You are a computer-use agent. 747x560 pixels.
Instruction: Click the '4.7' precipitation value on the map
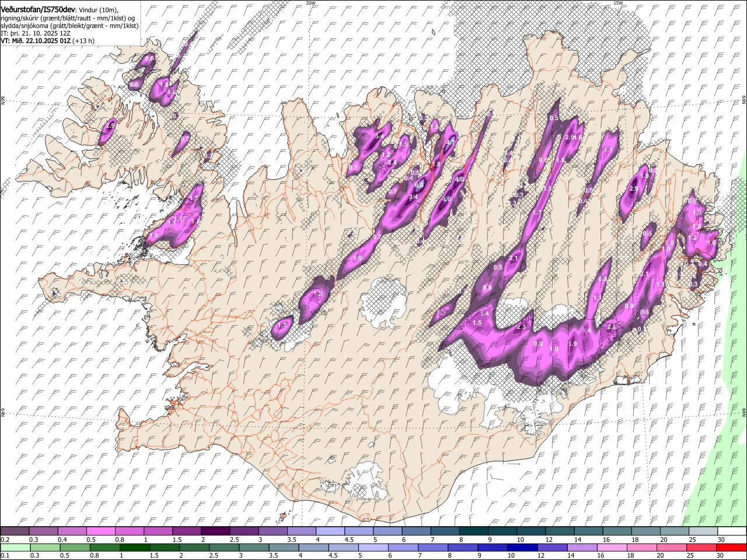(x=450, y=142)
